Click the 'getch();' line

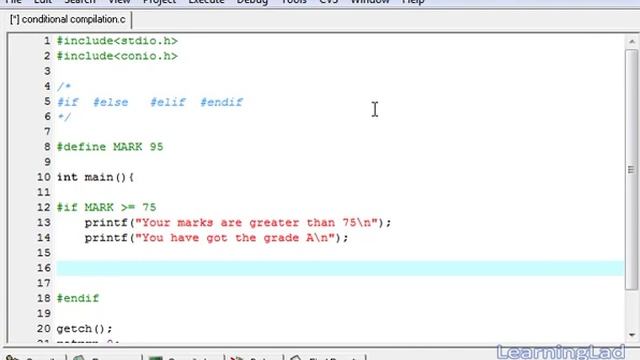[84, 329]
